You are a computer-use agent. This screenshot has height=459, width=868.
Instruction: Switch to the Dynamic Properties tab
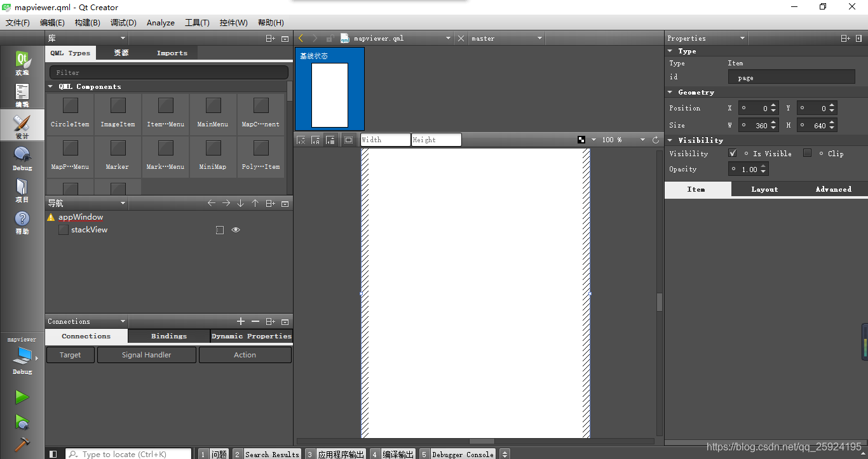[x=252, y=336]
